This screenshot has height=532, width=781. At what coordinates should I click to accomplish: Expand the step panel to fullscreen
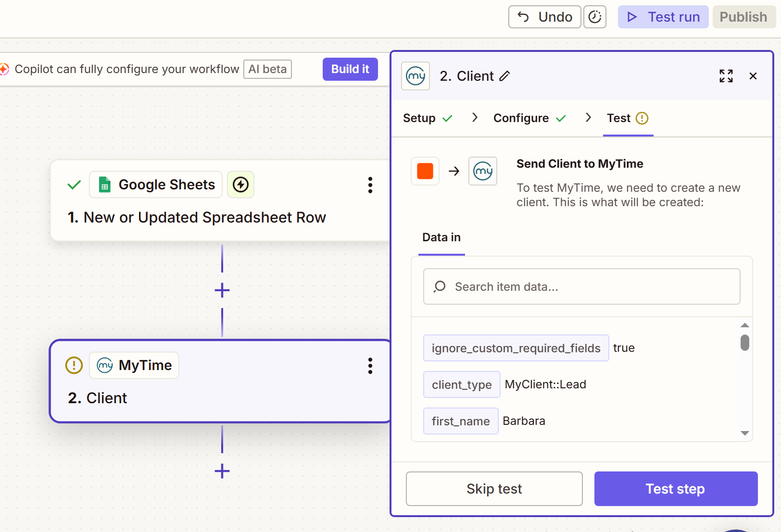click(x=726, y=76)
